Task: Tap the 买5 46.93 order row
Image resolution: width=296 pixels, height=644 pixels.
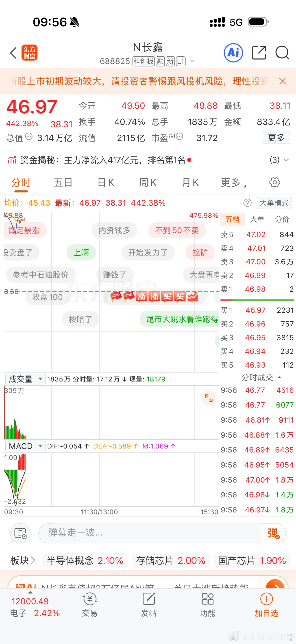Action: (257, 365)
